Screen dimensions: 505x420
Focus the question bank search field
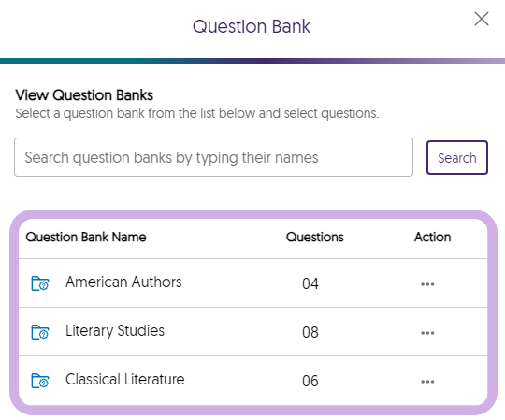tap(213, 157)
